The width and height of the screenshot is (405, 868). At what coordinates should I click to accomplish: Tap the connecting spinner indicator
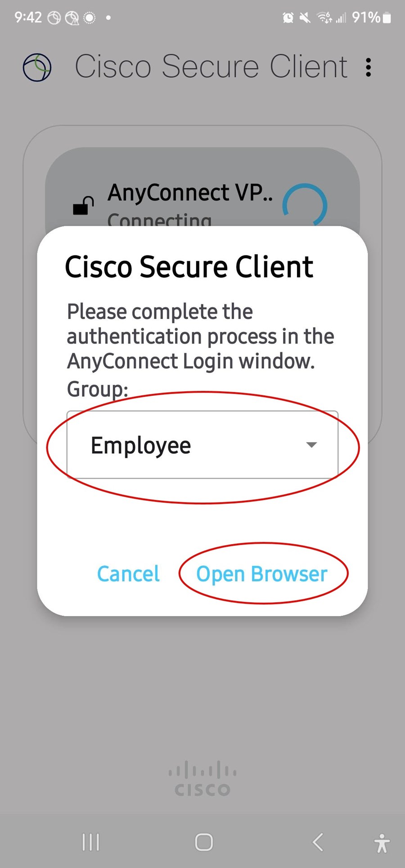pyautogui.click(x=305, y=205)
